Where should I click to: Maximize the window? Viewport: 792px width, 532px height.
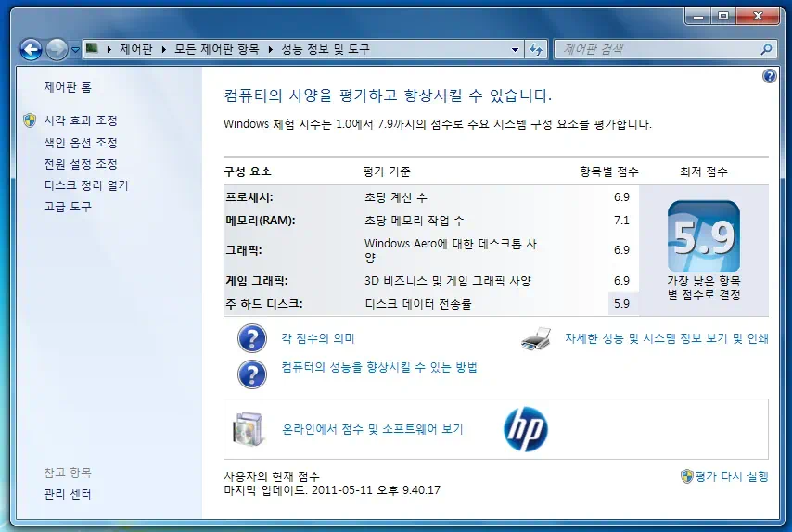click(x=723, y=16)
